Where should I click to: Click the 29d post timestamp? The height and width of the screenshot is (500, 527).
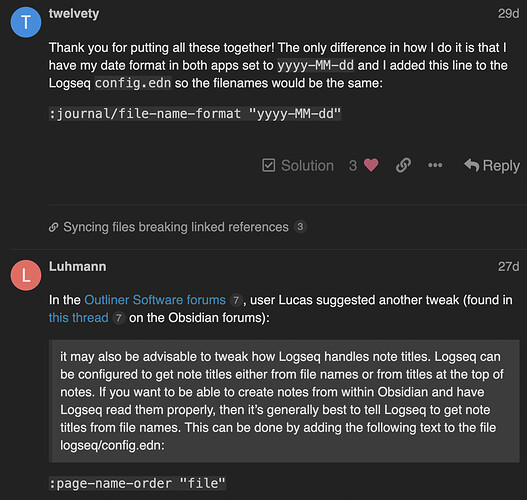(x=509, y=13)
